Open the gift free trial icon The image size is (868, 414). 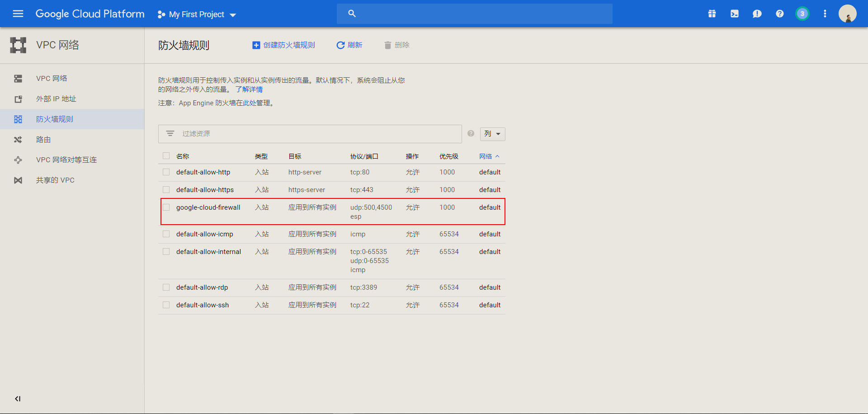coord(712,14)
